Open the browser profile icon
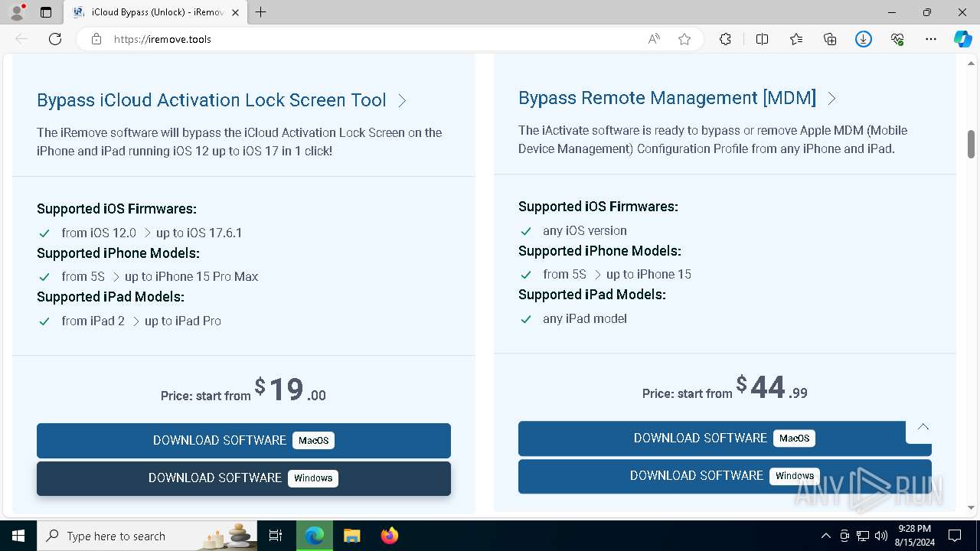This screenshot has height=551, width=980. [17, 12]
